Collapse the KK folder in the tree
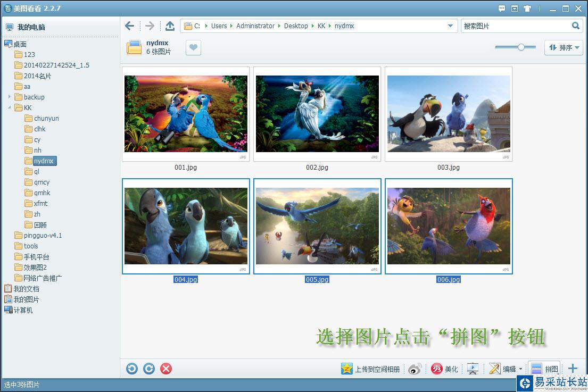The image size is (588, 392). [10, 107]
